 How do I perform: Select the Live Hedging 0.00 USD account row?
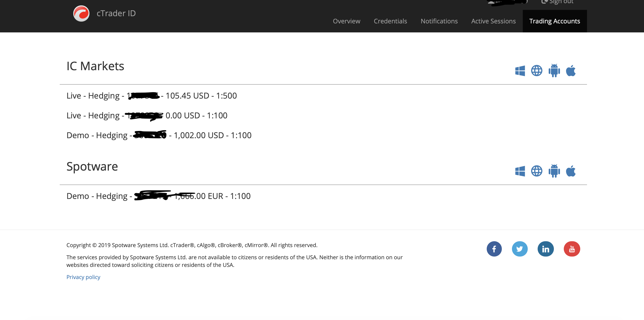coord(147,116)
